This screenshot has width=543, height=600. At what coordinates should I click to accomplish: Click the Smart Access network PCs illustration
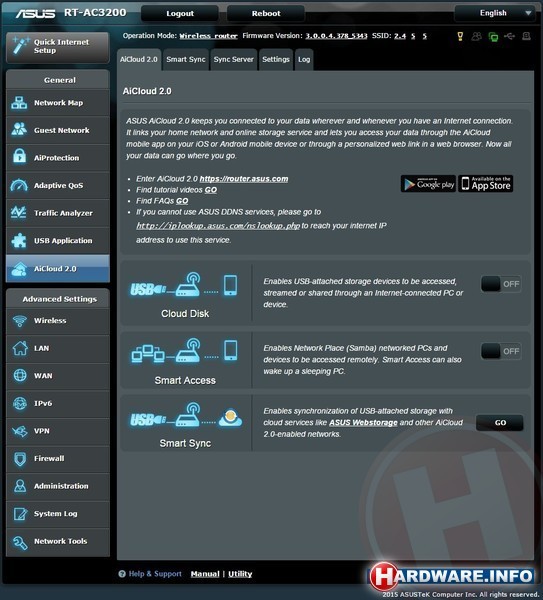pos(185,351)
